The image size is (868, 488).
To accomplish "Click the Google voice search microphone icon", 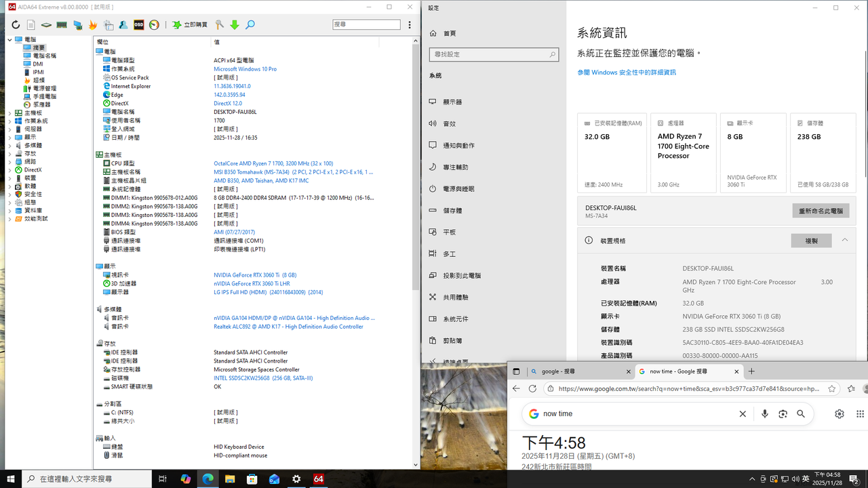I will [x=765, y=413].
